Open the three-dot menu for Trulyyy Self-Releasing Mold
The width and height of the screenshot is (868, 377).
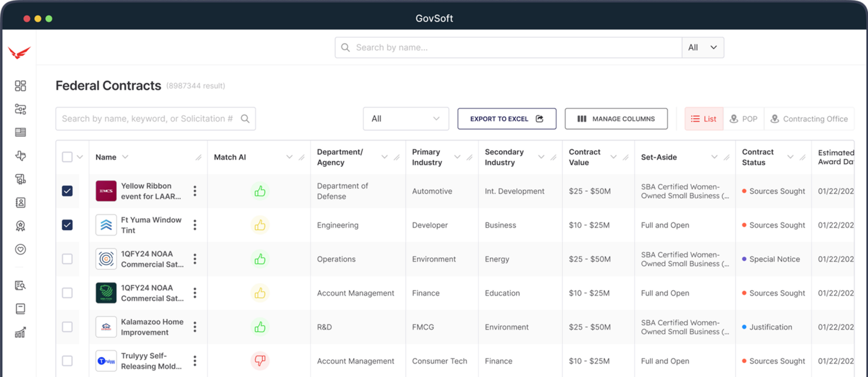pyautogui.click(x=195, y=361)
